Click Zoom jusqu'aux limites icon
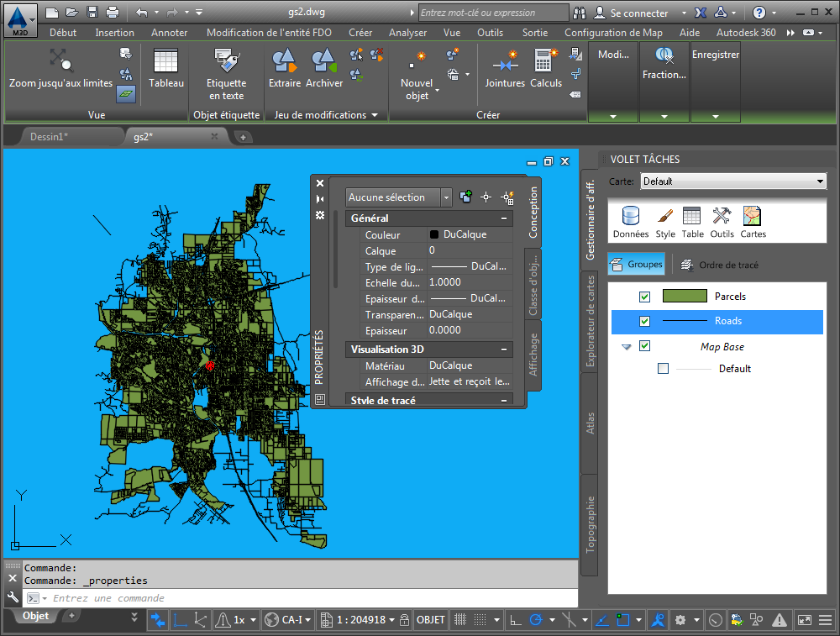The width and height of the screenshot is (840, 636). click(60, 61)
